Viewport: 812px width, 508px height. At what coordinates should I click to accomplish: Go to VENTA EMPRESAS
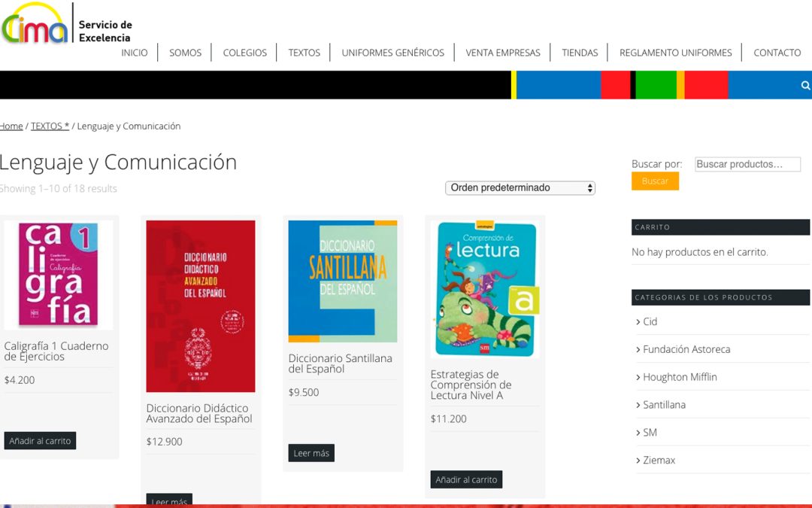pyautogui.click(x=503, y=53)
